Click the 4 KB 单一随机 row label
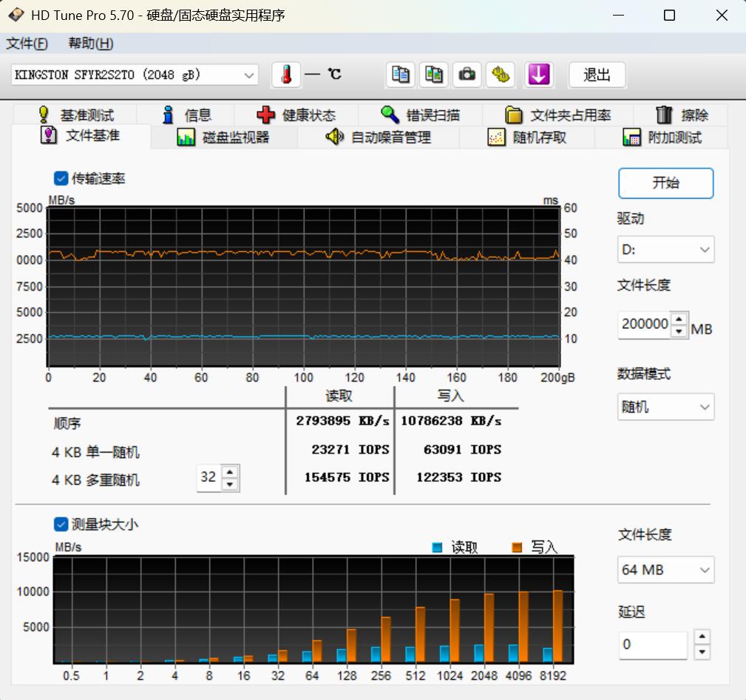 coord(95,452)
